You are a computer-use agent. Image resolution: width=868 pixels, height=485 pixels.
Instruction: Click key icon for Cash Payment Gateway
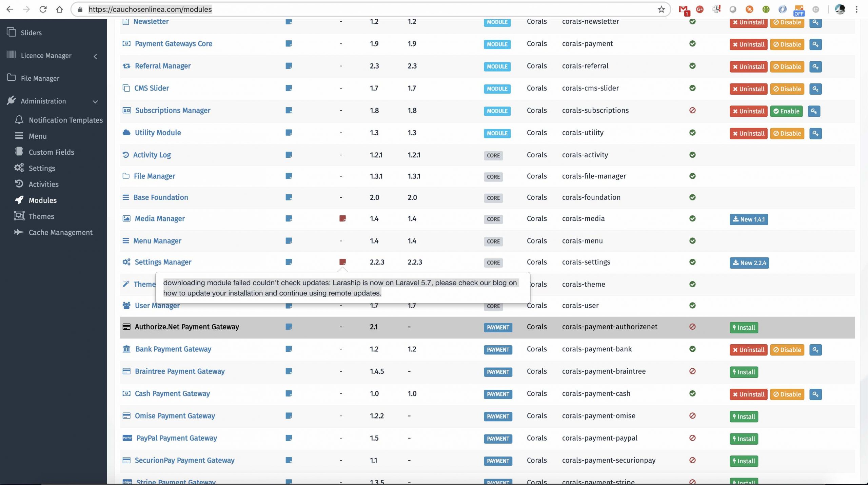click(815, 394)
